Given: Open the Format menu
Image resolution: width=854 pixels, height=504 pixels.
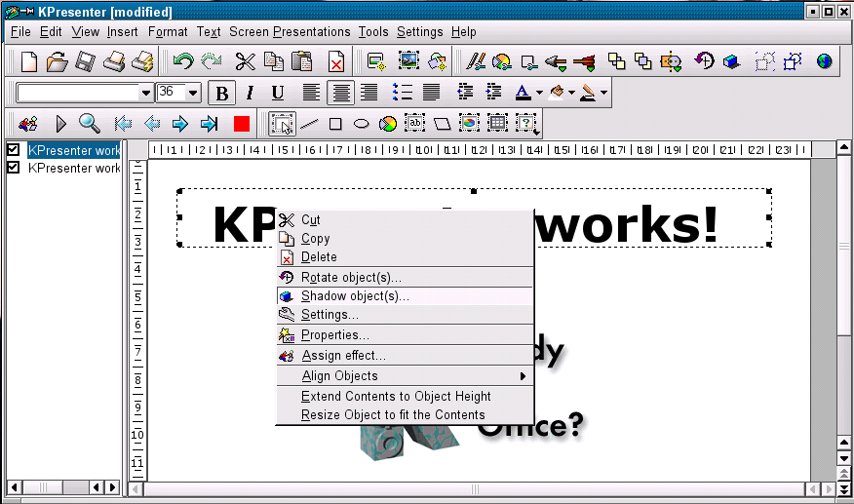Looking at the screenshot, I should point(168,32).
